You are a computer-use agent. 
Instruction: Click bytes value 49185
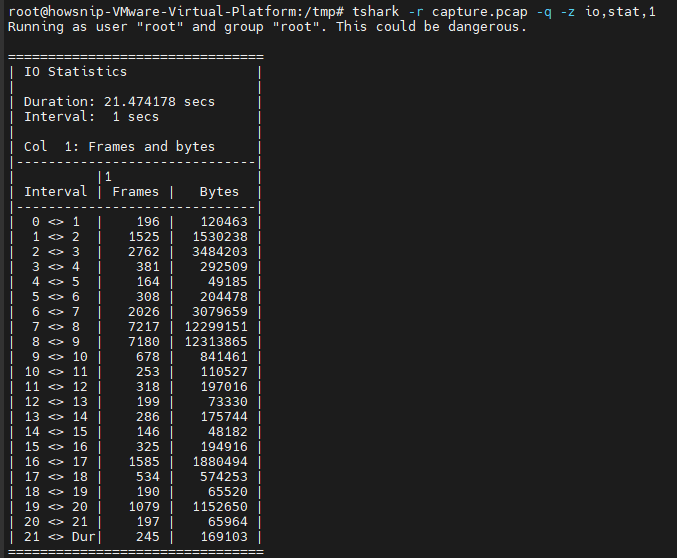coord(228,282)
